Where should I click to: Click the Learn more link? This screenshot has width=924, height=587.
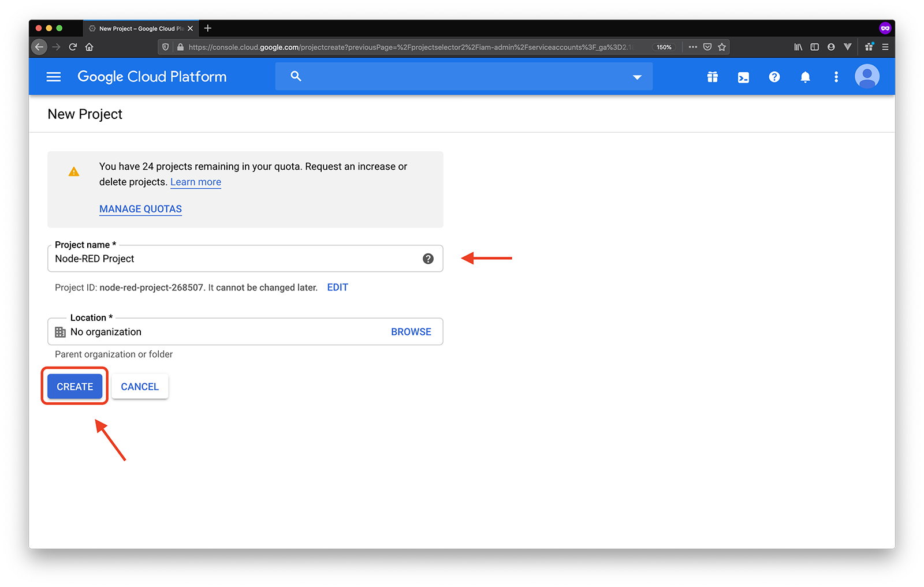point(196,182)
